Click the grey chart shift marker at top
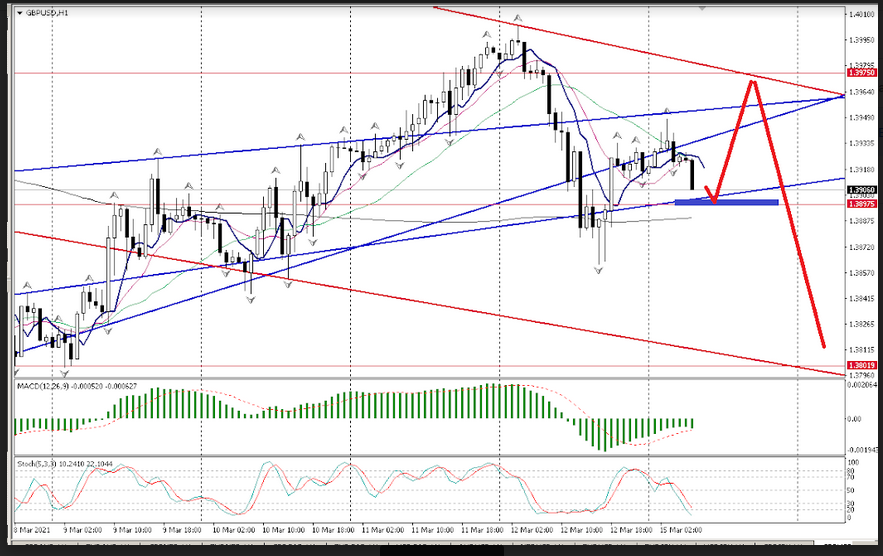 702,8
